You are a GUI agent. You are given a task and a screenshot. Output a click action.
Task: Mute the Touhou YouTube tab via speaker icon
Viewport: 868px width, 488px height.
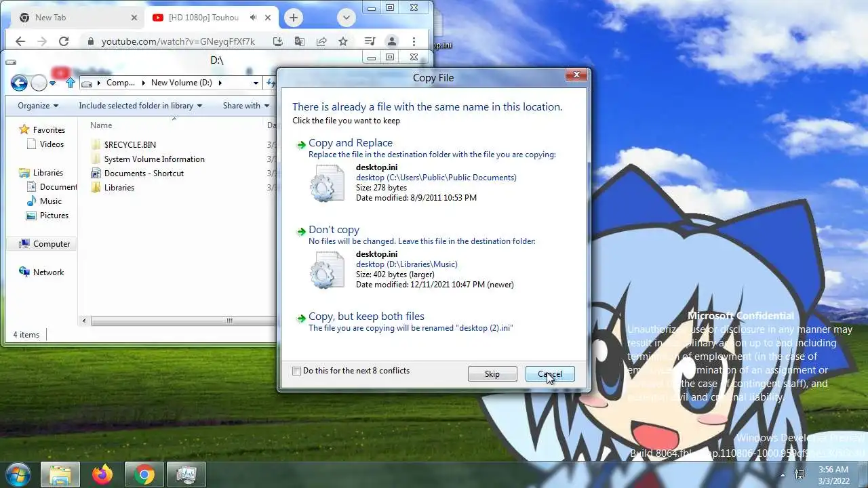tap(254, 18)
